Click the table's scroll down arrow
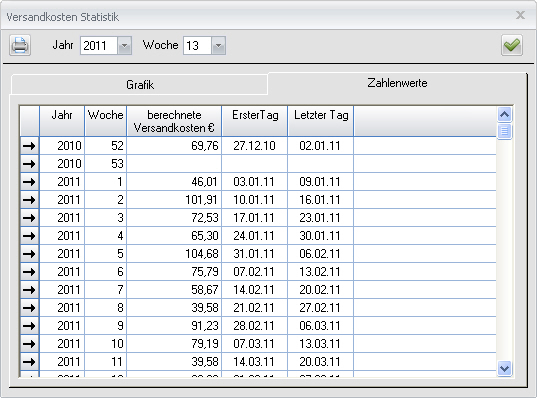 pyautogui.click(x=504, y=369)
